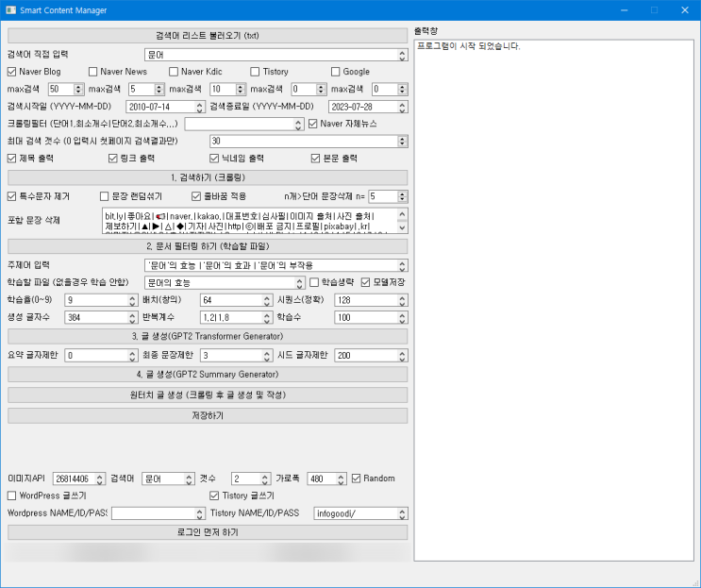
Task: Click 3. 글 생성(GPT2 Transformer Generator) button
Action: point(208,336)
